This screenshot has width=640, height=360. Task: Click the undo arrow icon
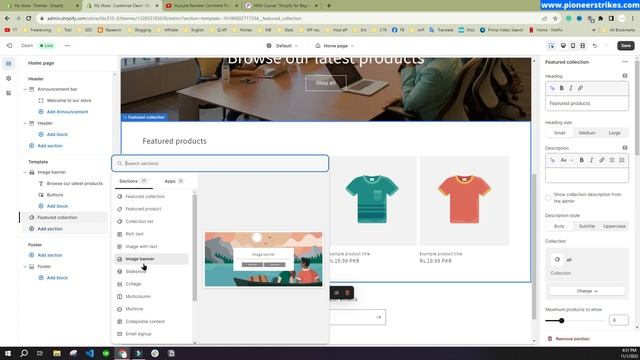[x=595, y=46]
